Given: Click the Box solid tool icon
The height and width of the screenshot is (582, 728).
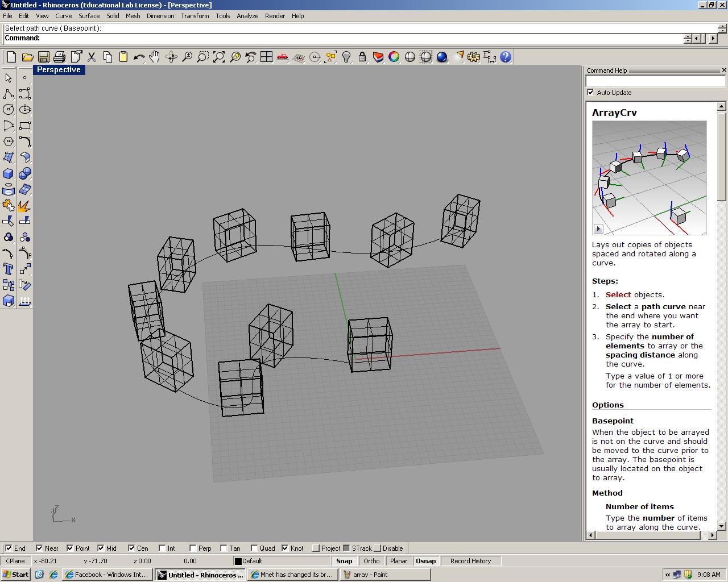Looking at the screenshot, I should (x=9, y=173).
